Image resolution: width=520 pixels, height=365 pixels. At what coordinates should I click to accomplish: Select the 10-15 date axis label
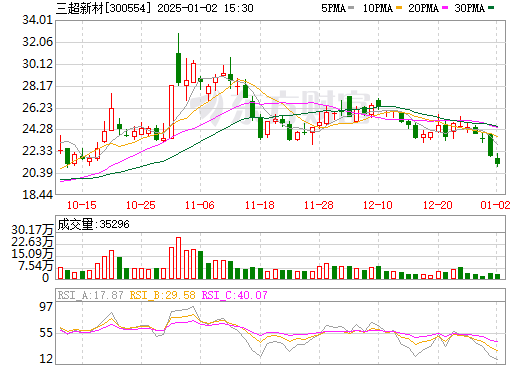(x=82, y=205)
